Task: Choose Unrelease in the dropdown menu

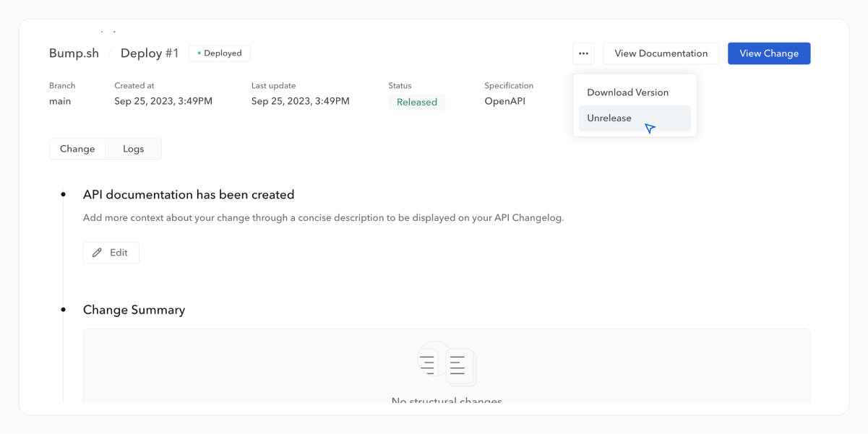Action: click(609, 118)
